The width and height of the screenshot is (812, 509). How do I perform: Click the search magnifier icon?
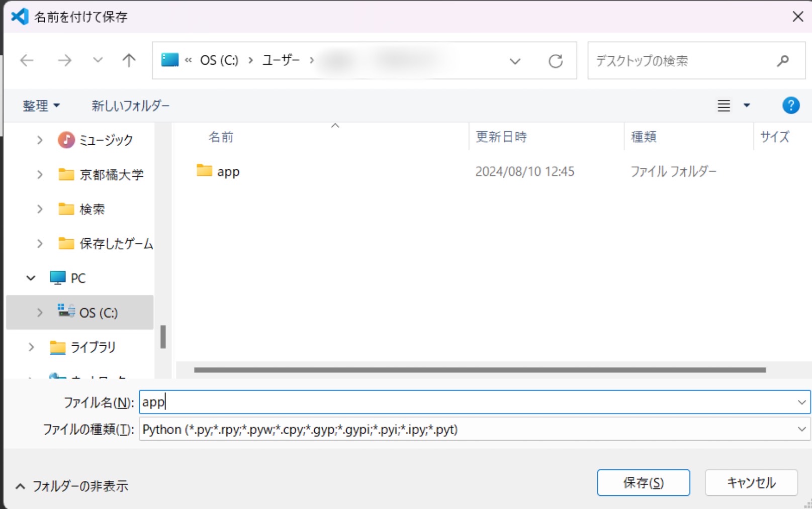(x=782, y=60)
